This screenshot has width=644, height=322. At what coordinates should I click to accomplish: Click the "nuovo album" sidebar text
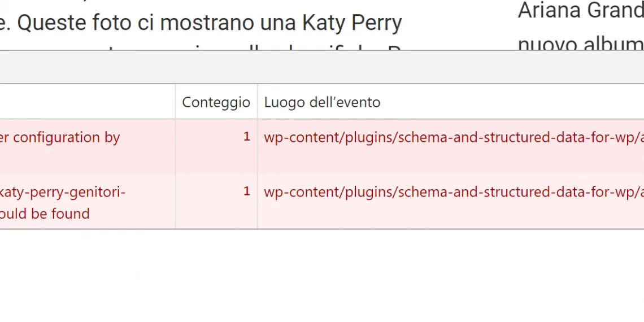pos(580,43)
